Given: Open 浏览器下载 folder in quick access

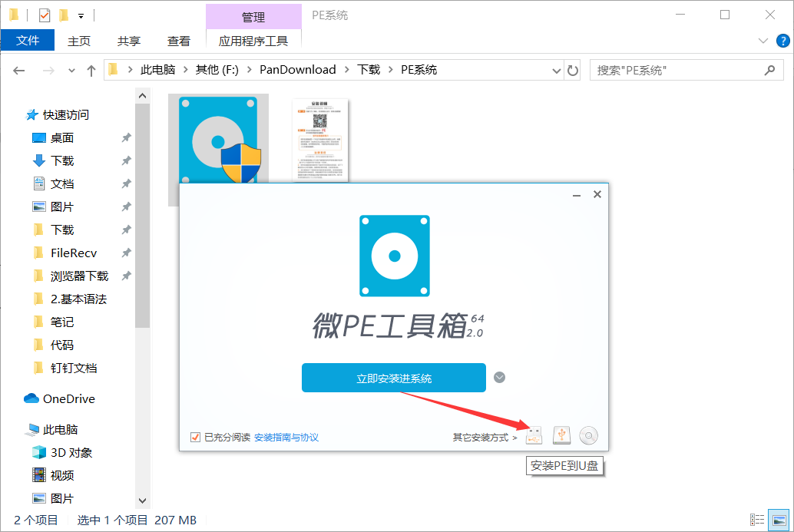Looking at the screenshot, I should click(x=71, y=276).
